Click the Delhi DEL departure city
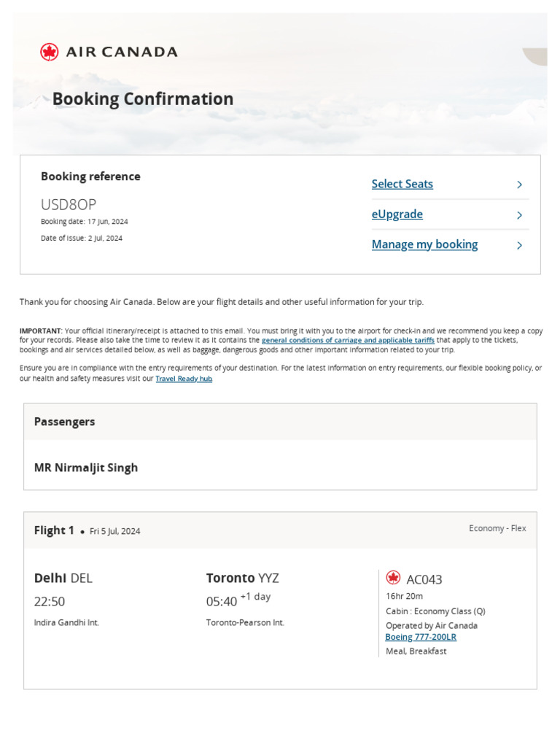The width and height of the screenshot is (560, 747). [63, 578]
